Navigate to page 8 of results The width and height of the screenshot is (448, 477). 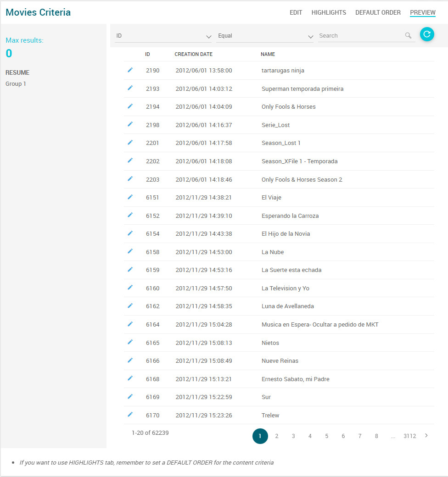376,436
